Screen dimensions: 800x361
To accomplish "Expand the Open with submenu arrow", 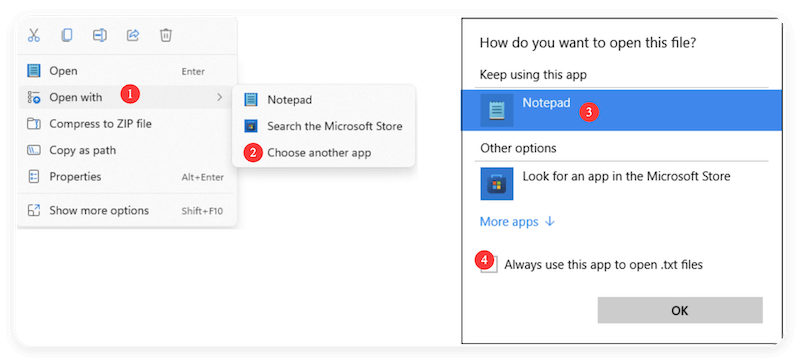I will coord(219,97).
